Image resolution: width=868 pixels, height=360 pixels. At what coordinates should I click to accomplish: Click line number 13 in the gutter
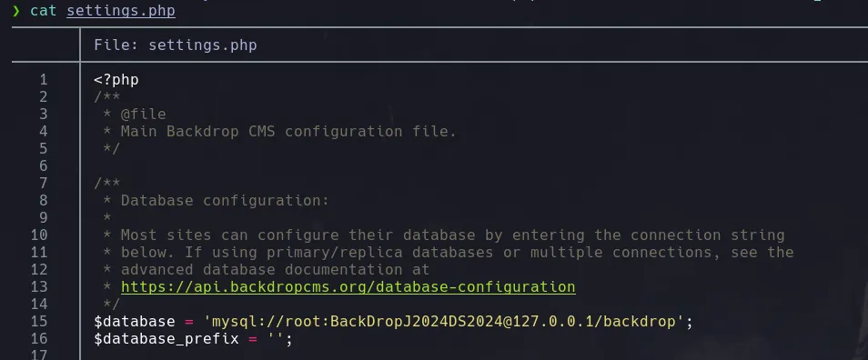click(39, 287)
